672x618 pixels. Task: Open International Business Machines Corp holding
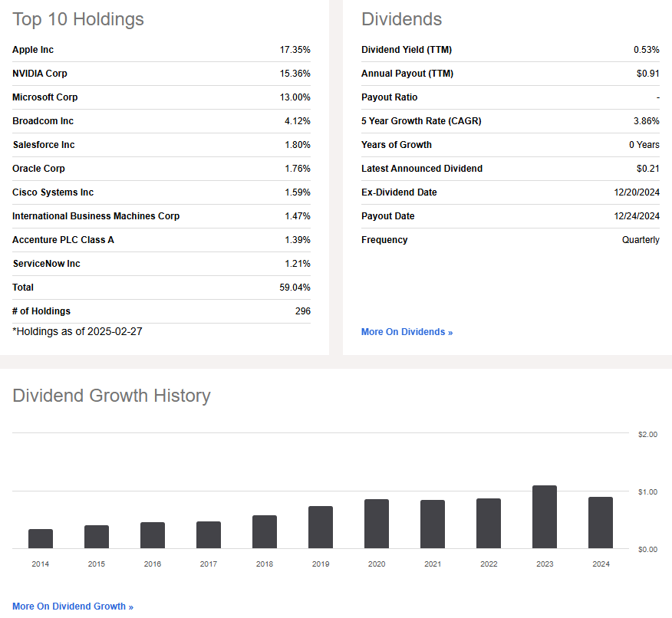(96, 216)
